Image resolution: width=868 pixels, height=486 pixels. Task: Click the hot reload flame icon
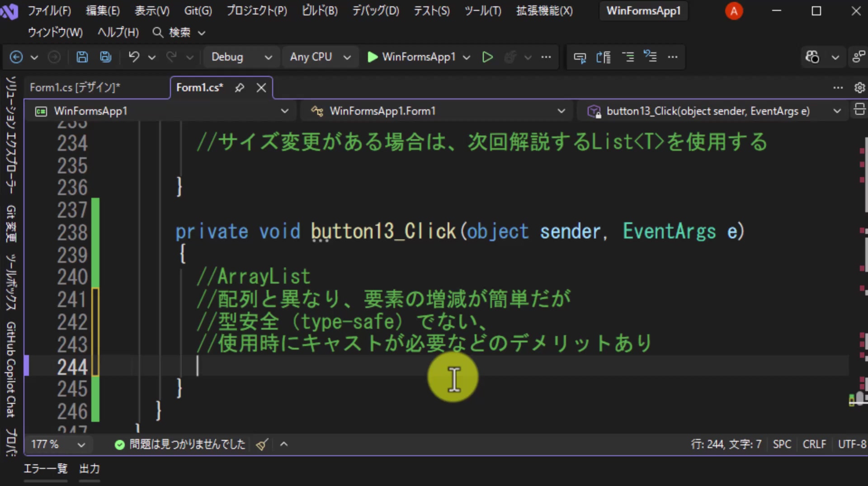(510, 57)
